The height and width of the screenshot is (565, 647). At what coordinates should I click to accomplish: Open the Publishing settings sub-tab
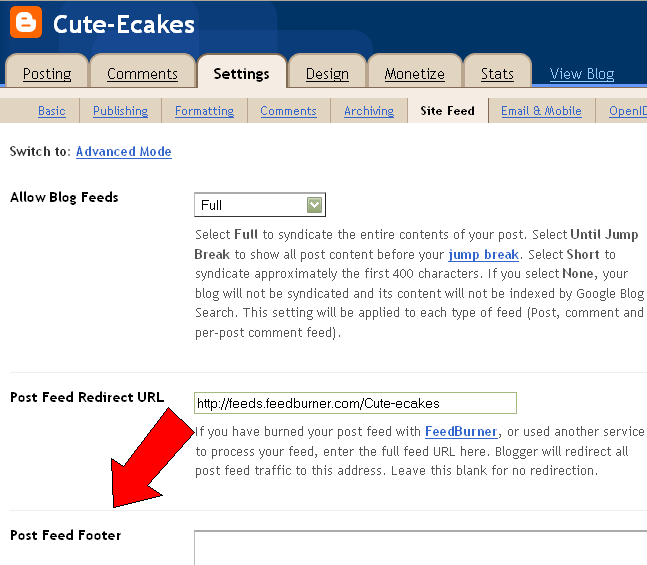(120, 111)
